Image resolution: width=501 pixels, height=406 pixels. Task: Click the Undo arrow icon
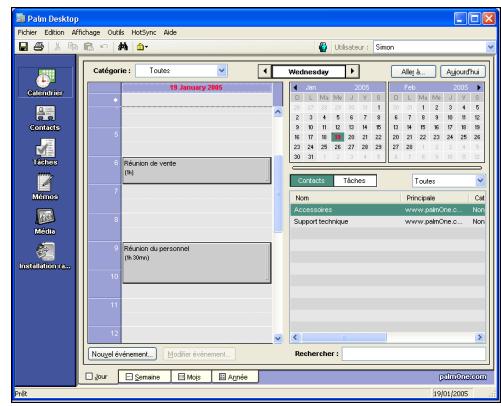[x=104, y=46]
